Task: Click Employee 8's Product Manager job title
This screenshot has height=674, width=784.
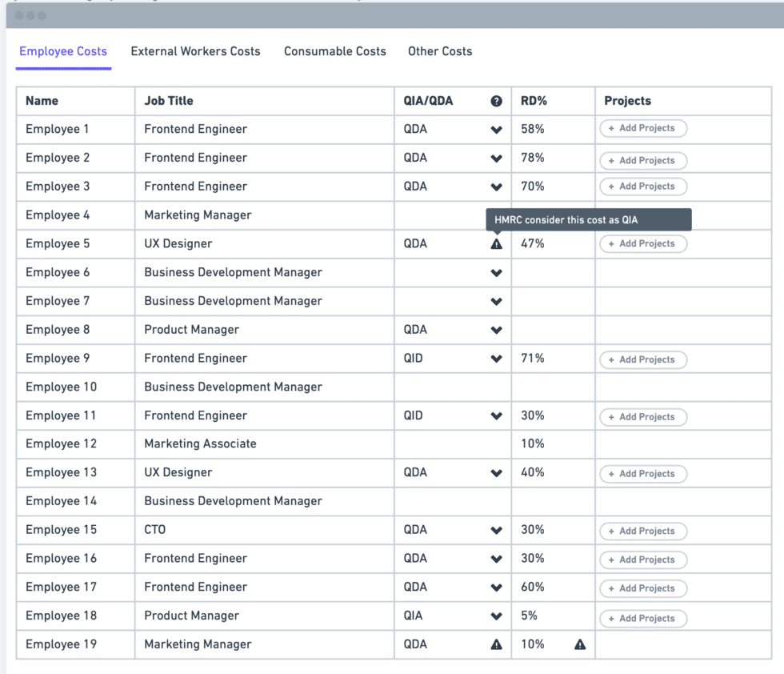Action: click(191, 330)
